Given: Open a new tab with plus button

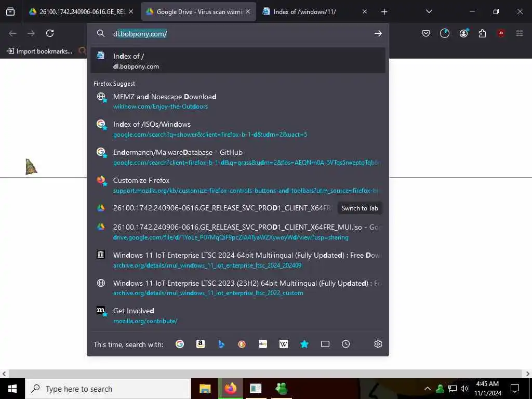Looking at the screenshot, I should pyautogui.click(x=384, y=12).
